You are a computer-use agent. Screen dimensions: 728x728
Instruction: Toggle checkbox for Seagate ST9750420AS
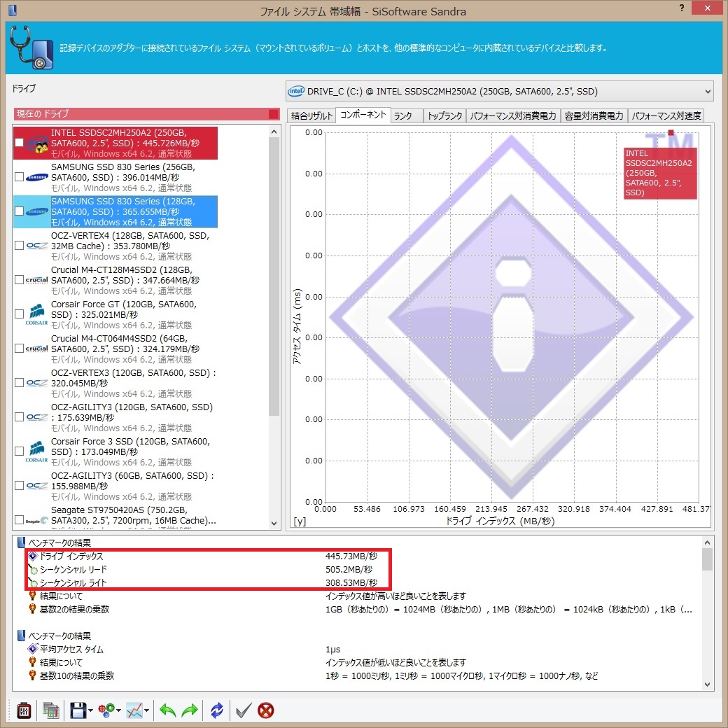[19, 520]
